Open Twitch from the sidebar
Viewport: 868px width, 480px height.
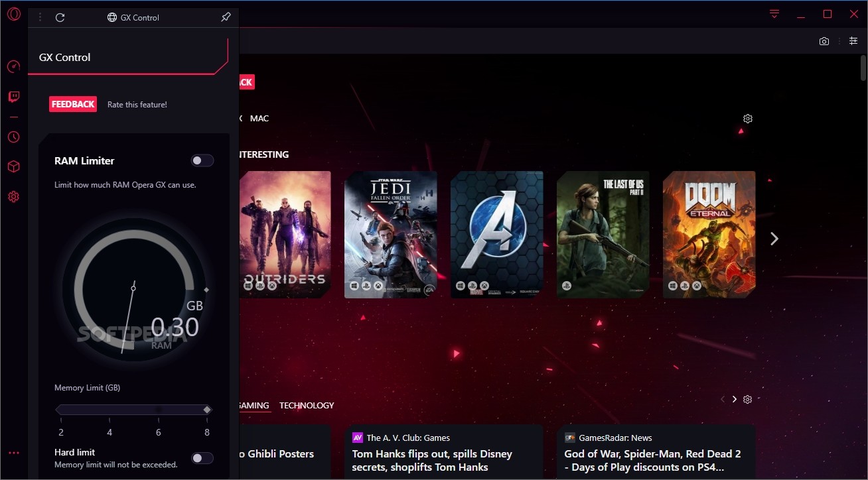pos(13,97)
